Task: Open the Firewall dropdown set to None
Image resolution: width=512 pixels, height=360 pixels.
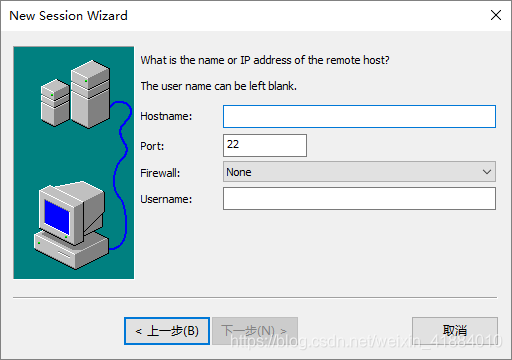Action: (359, 172)
